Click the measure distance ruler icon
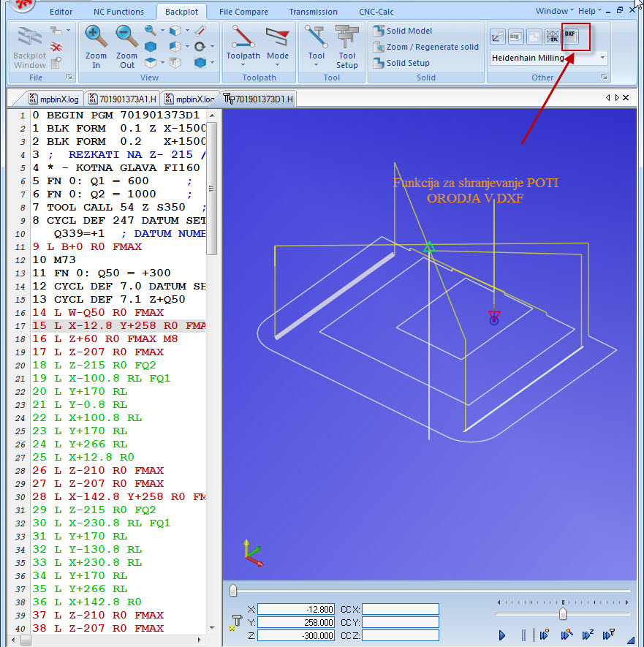Image resolution: width=644 pixels, height=647 pixels. click(200, 30)
